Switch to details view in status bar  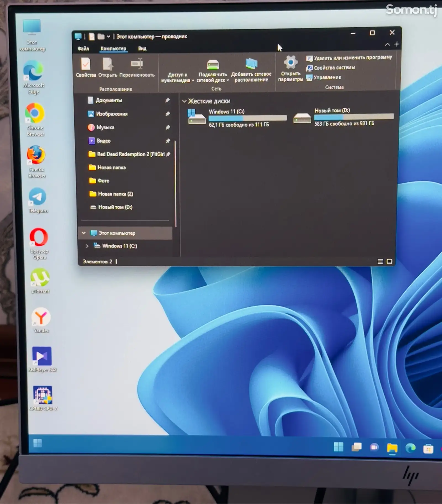pos(380,261)
